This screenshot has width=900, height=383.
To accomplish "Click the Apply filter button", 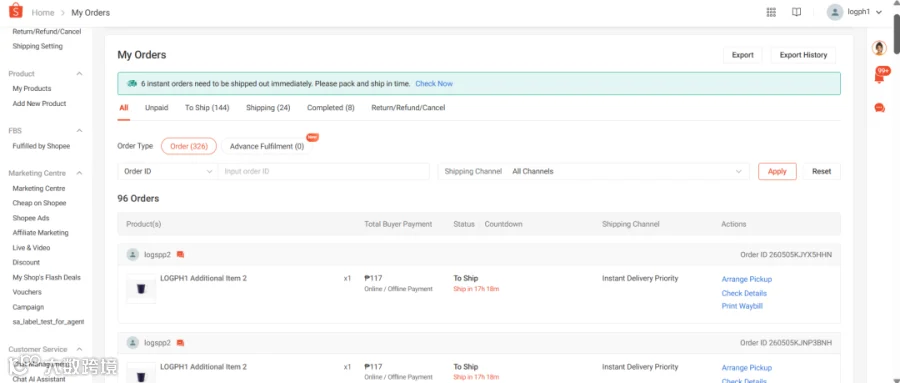I will (777, 171).
